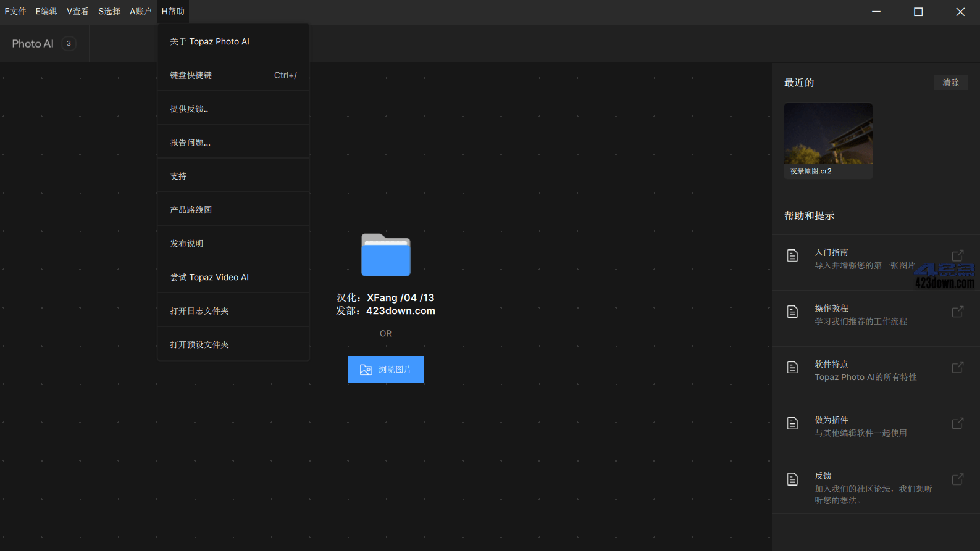This screenshot has width=980, height=551.
Task: Choose 键盘快捷键 from help menu
Action: click(233, 75)
